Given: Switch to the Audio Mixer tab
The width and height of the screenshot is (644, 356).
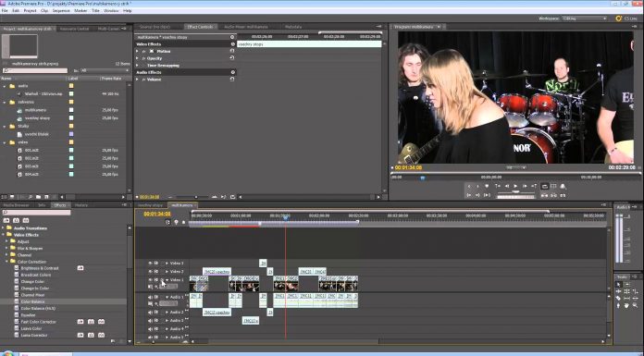Looking at the screenshot, I should 245,27.
